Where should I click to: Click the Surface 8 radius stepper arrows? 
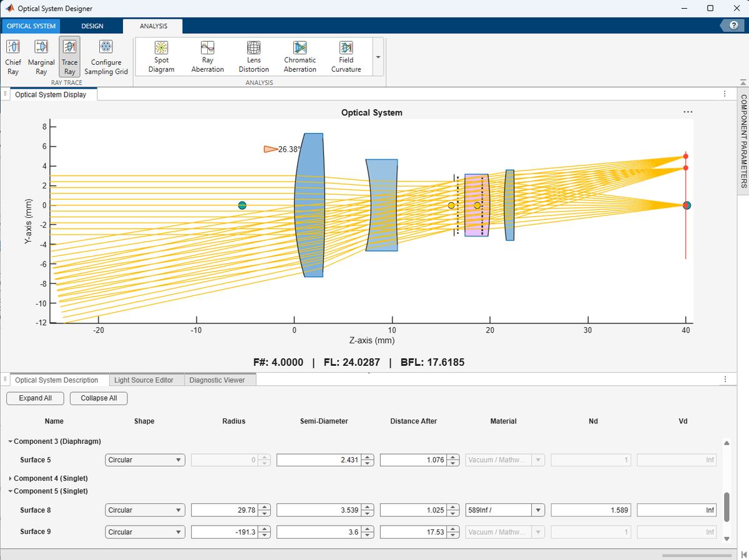coord(265,510)
